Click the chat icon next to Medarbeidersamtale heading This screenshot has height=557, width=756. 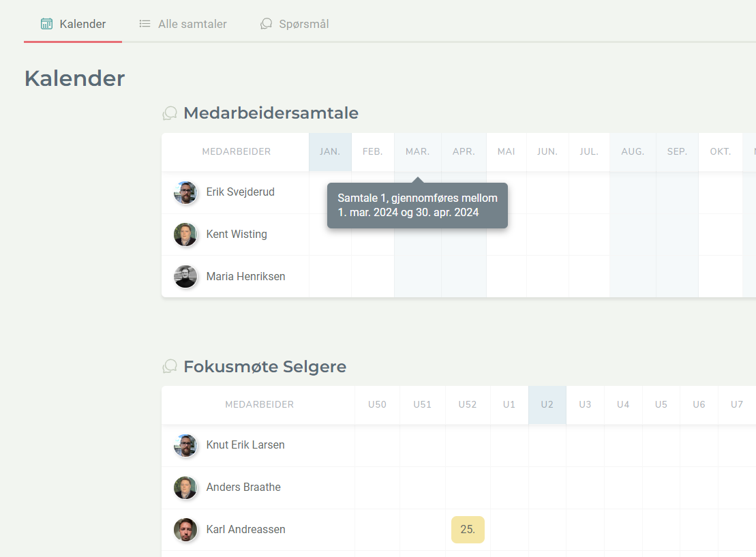click(x=170, y=113)
